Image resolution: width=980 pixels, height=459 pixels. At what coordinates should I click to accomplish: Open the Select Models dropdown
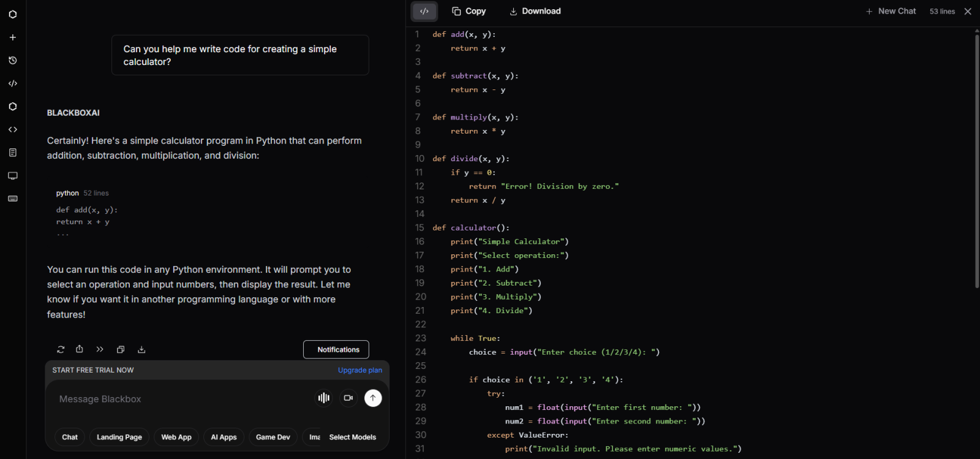tap(352, 437)
